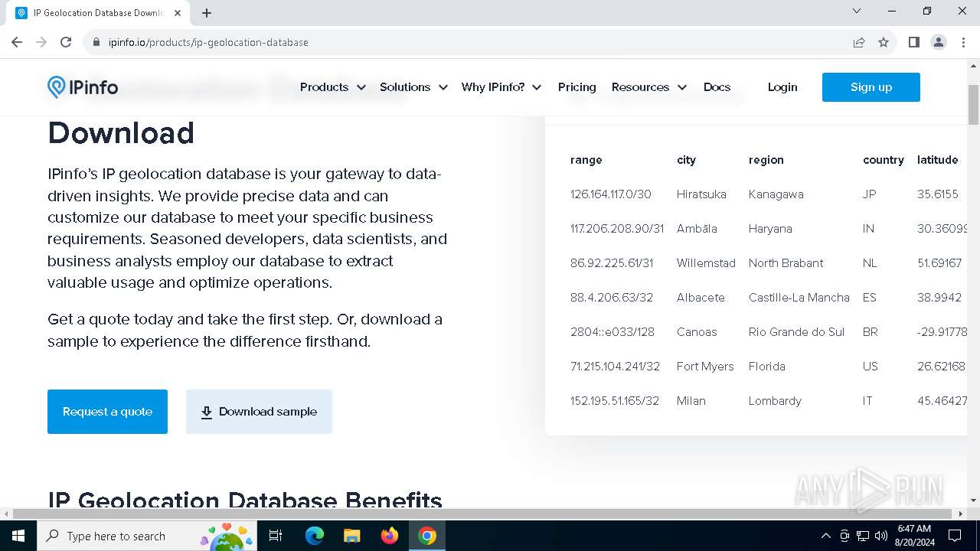Select the Hiratsuka city cell
This screenshot has height=551, width=980.
[701, 194]
